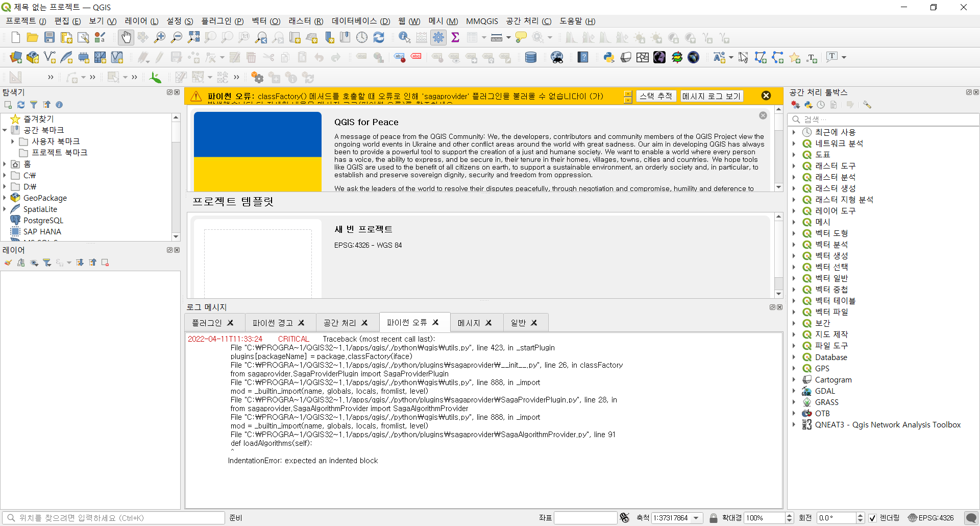The height and width of the screenshot is (526, 980).
Task: Click the create marker annotation star icon
Action: tap(795, 57)
